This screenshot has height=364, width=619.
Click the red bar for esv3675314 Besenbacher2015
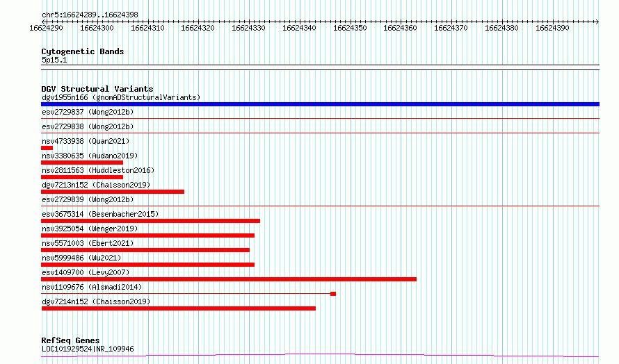(150, 221)
